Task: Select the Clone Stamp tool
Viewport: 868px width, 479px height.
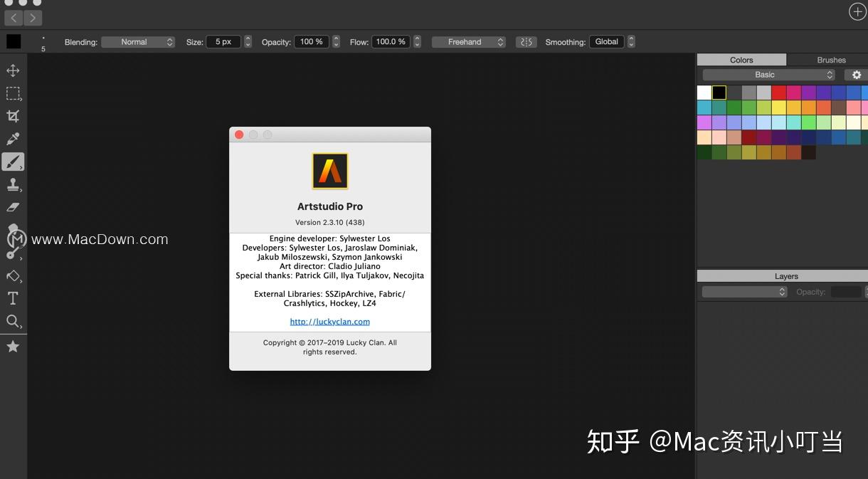Action: [x=13, y=184]
